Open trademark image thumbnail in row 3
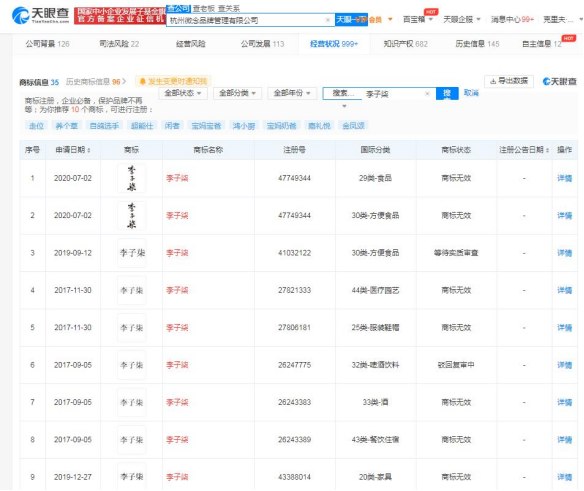Viewport: 584px width, 491px height. point(131,253)
